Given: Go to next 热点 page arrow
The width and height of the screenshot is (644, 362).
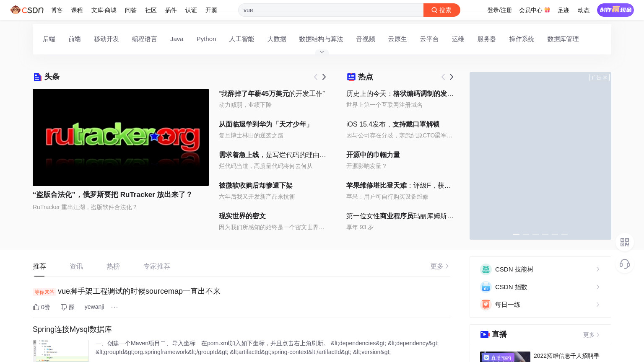Looking at the screenshot, I should [452, 77].
